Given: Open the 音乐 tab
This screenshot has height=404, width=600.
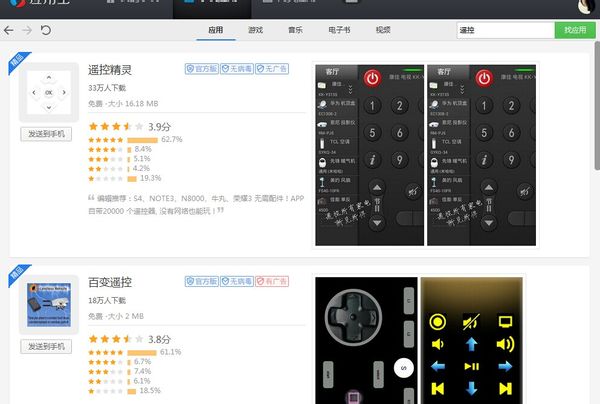Looking at the screenshot, I should pyautogui.click(x=295, y=30).
